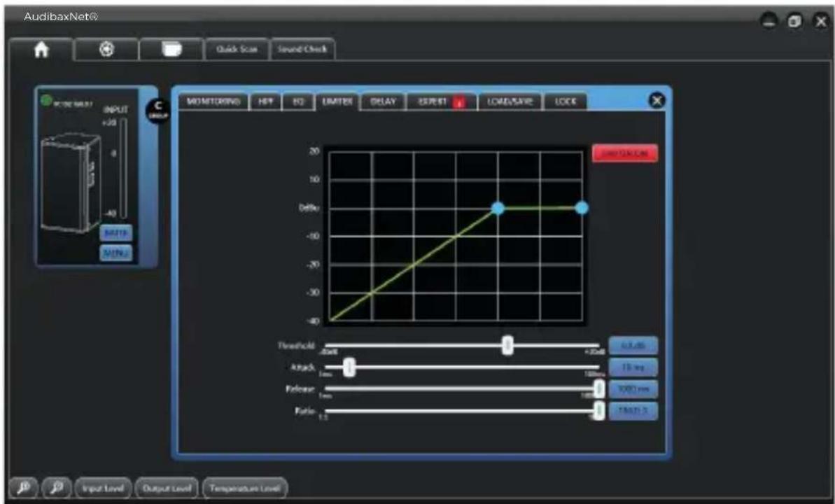
Task: Select the limiter curve right end point
Action: (582, 208)
